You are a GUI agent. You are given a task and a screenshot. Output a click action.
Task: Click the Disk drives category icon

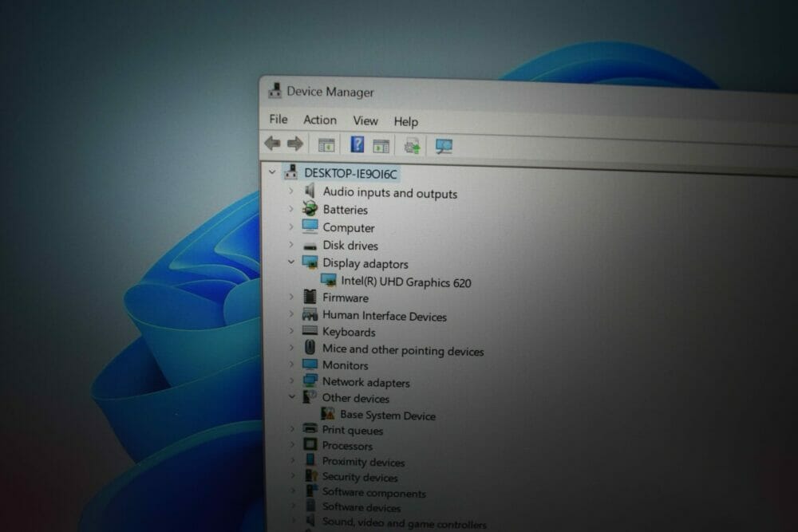pos(310,246)
